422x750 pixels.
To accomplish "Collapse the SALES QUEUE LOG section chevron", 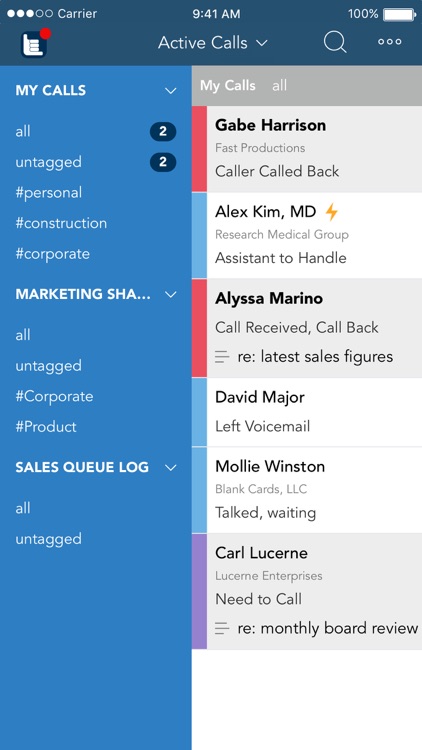I will 170,467.
